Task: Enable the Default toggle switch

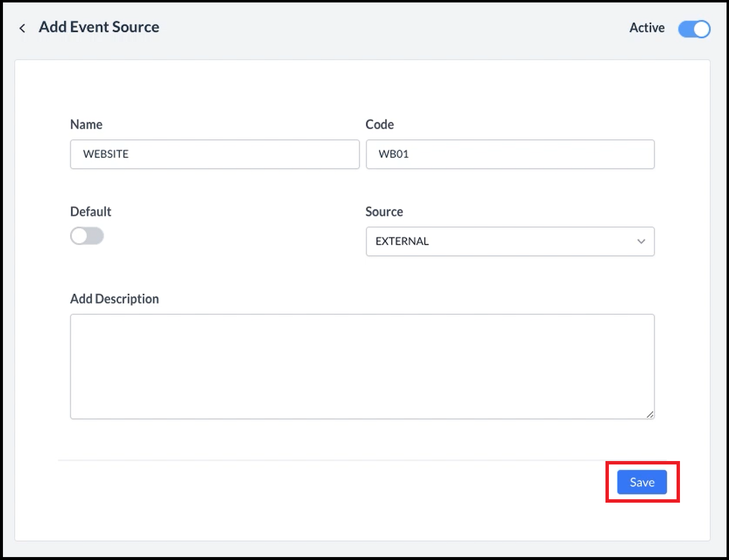Action: coord(87,236)
